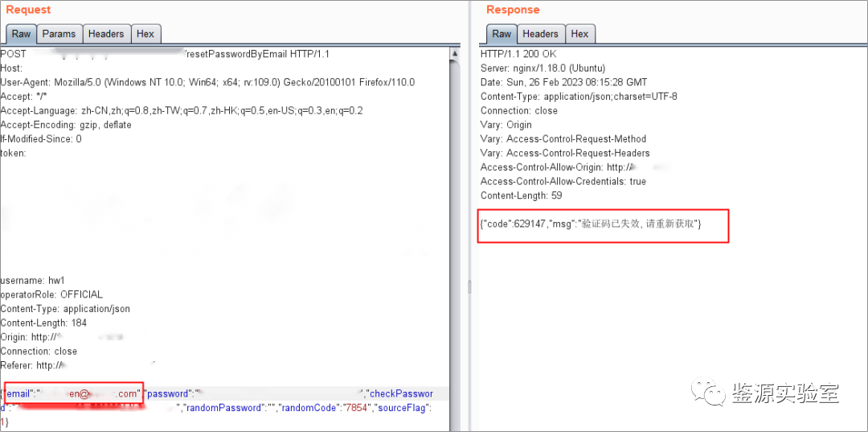Image resolution: width=868 pixels, height=432 pixels.
Task: Click the Content-Length 59 response header
Action: (521, 195)
